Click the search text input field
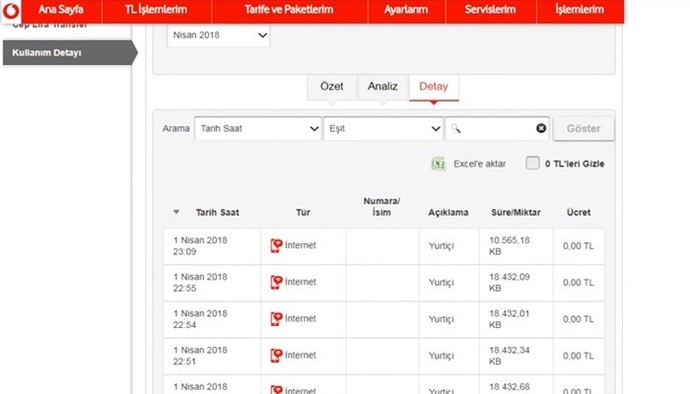690x394 pixels. point(497,129)
